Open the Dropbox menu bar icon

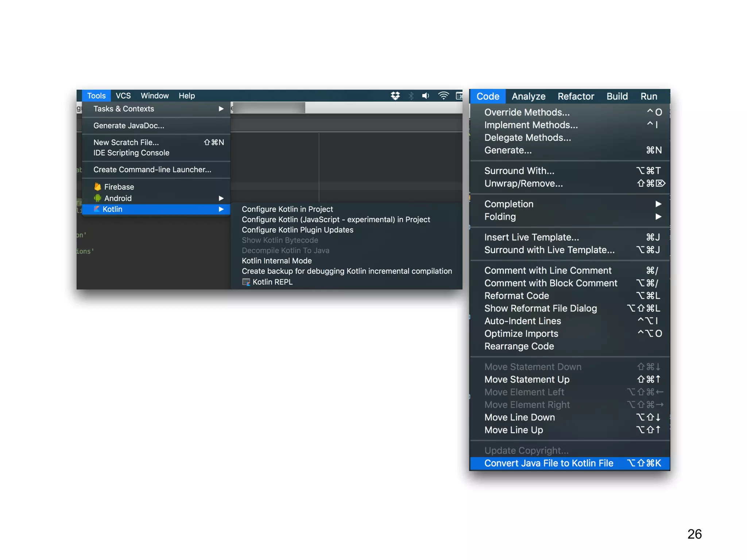point(395,96)
